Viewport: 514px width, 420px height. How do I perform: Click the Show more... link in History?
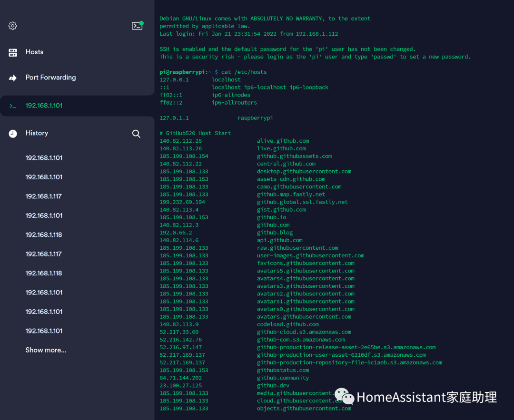pos(46,350)
